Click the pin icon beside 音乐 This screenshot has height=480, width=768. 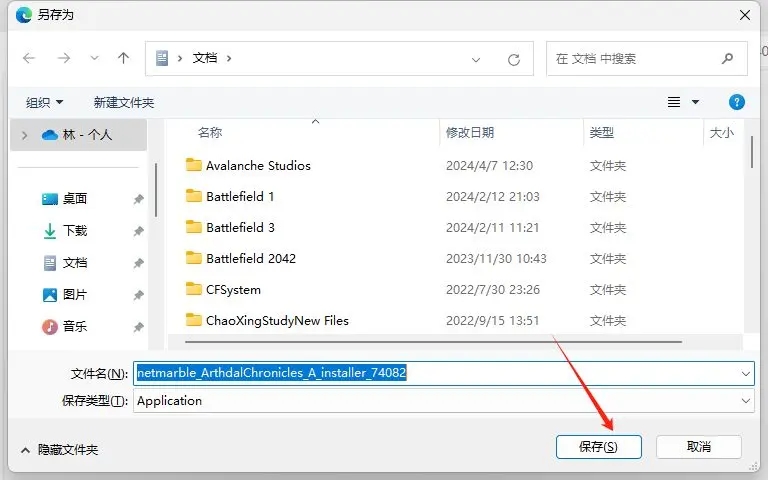(x=139, y=327)
